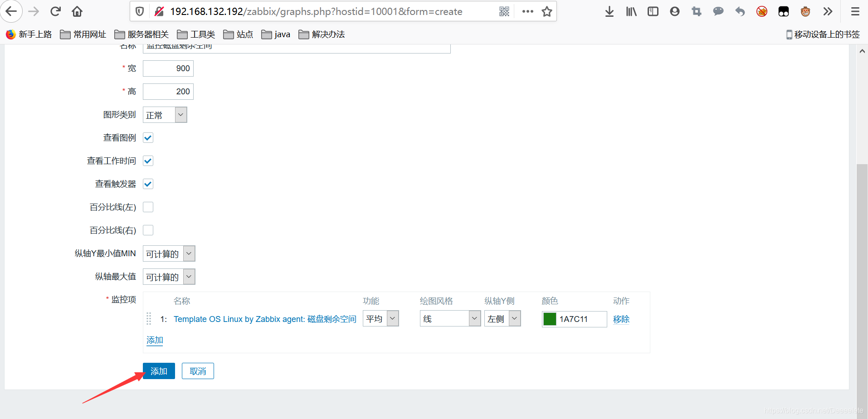Open 服务器相关 bookmark folder
Screen dimensions: 868x419
coord(141,34)
